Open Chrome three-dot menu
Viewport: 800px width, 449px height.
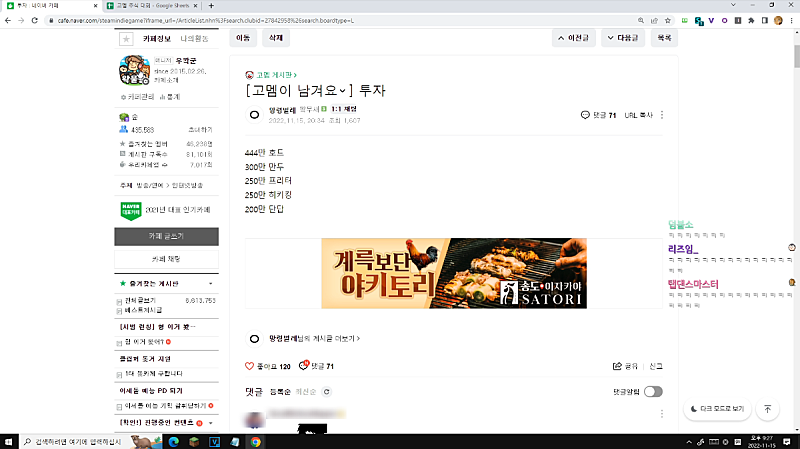click(791, 20)
